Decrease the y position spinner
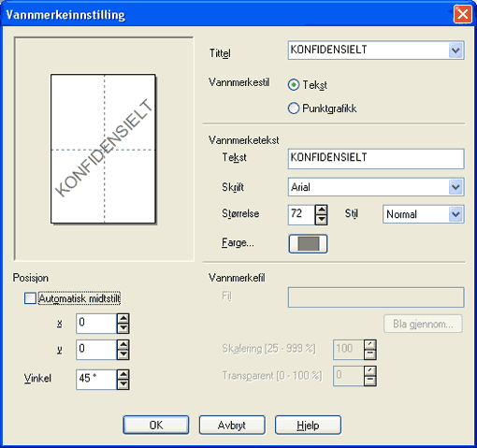Image resolution: width=477 pixels, height=448 pixels. click(123, 354)
